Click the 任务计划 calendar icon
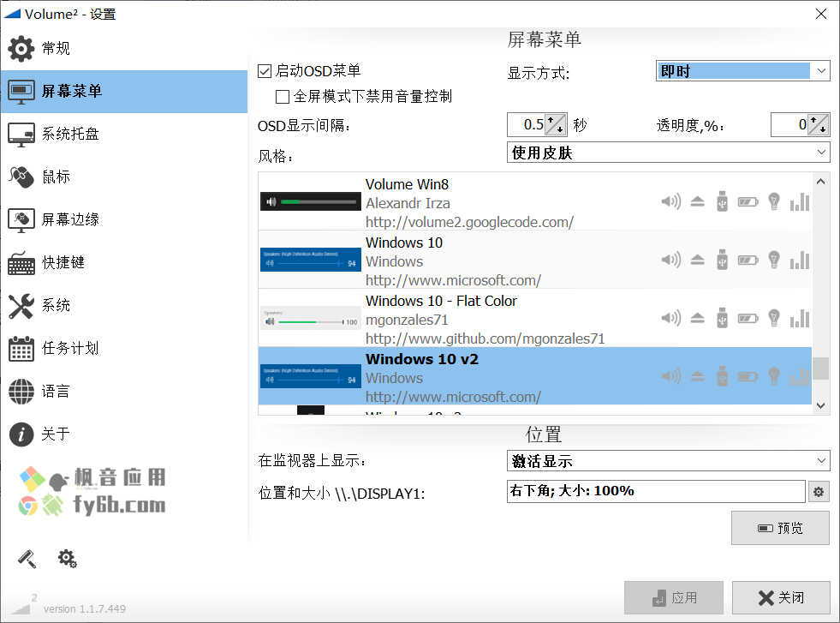The width and height of the screenshot is (840, 623). [21, 349]
